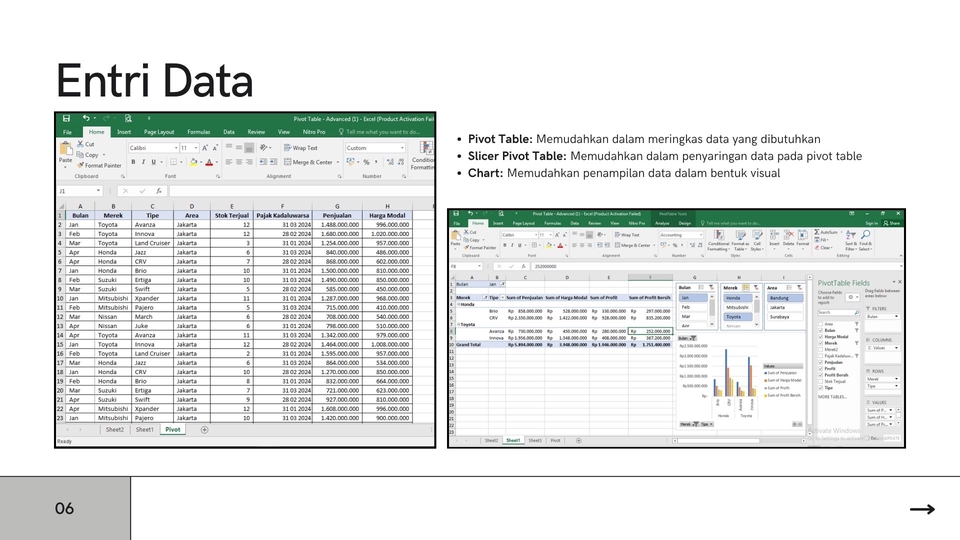Open Design tab in right Excel
The width and height of the screenshot is (960, 540).
click(684, 223)
